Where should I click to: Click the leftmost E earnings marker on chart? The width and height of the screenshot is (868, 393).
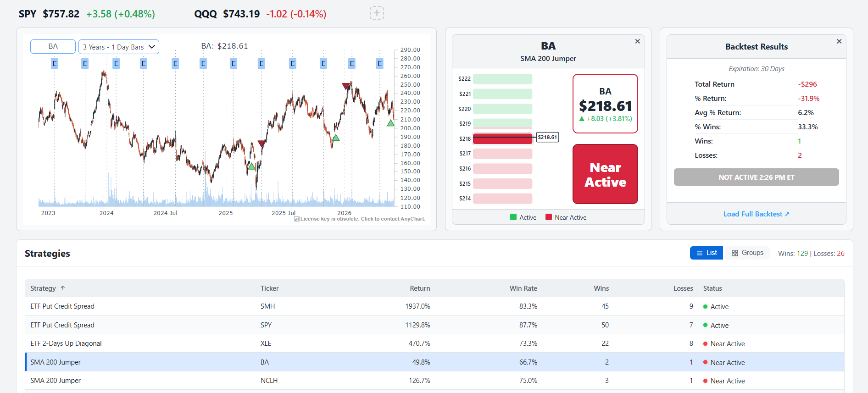(55, 64)
